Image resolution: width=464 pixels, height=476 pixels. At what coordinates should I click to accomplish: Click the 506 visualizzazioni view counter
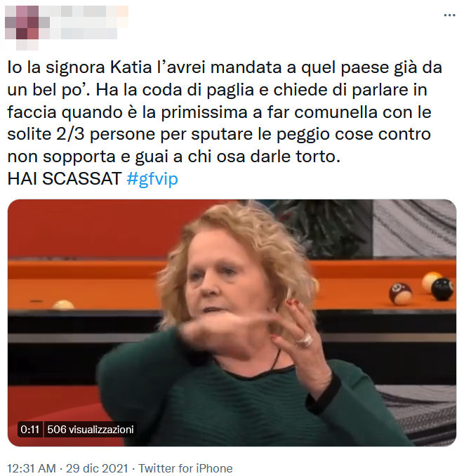(x=91, y=429)
